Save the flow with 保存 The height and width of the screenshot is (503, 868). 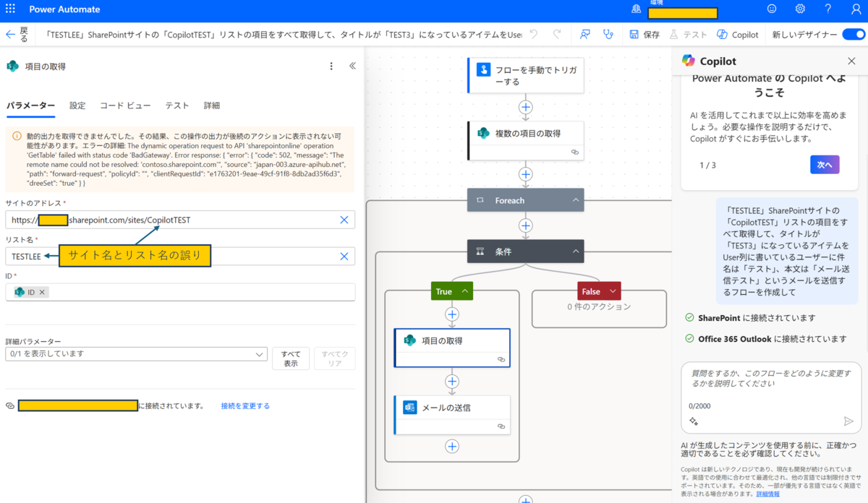click(x=644, y=34)
